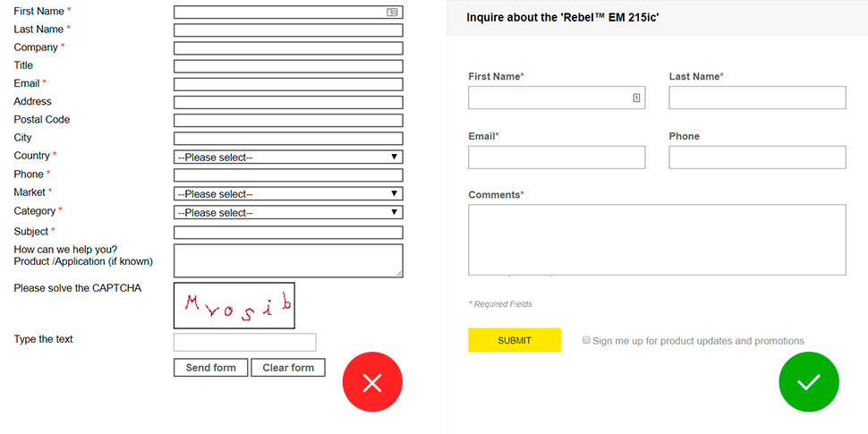
Task: Click the right form's Last Name field
Action: click(x=756, y=98)
